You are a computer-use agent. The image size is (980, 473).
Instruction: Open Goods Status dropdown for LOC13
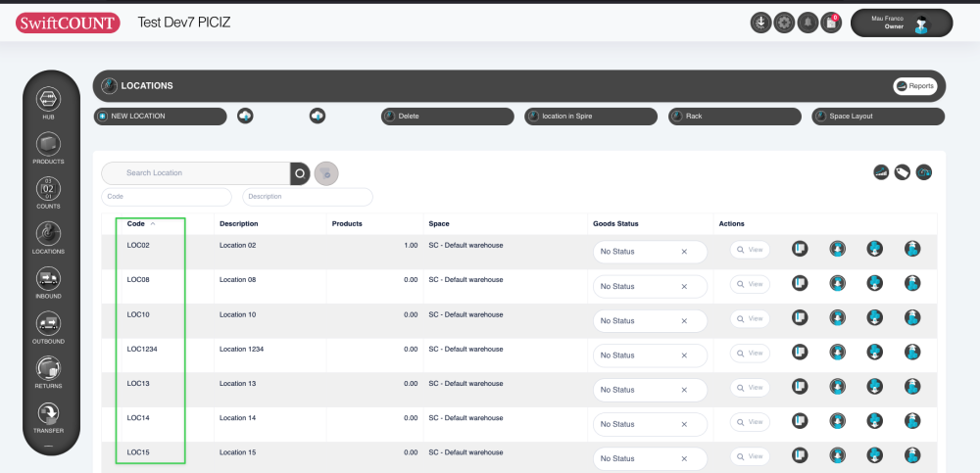[x=650, y=390]
